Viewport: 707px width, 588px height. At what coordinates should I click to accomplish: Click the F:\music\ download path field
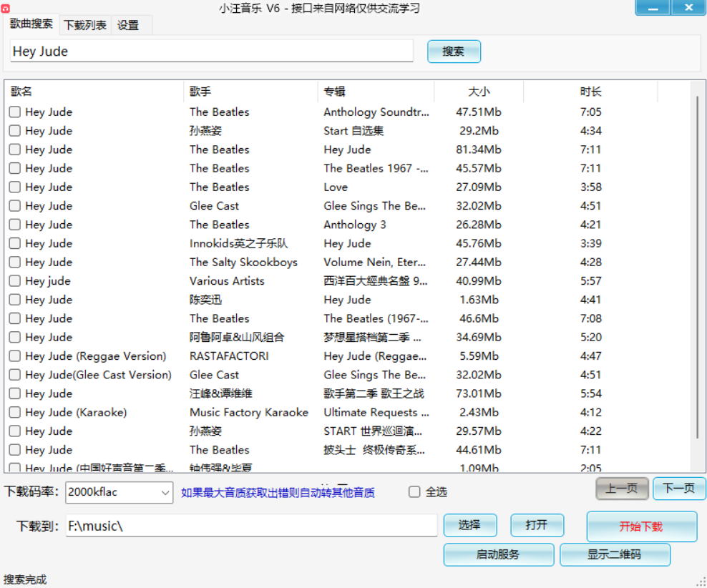point(251,525)
